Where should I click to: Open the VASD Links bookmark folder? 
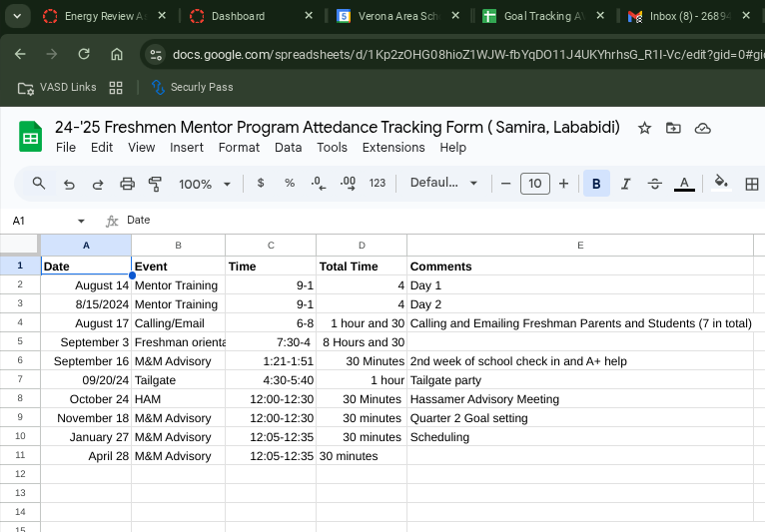tap(58, 87)
